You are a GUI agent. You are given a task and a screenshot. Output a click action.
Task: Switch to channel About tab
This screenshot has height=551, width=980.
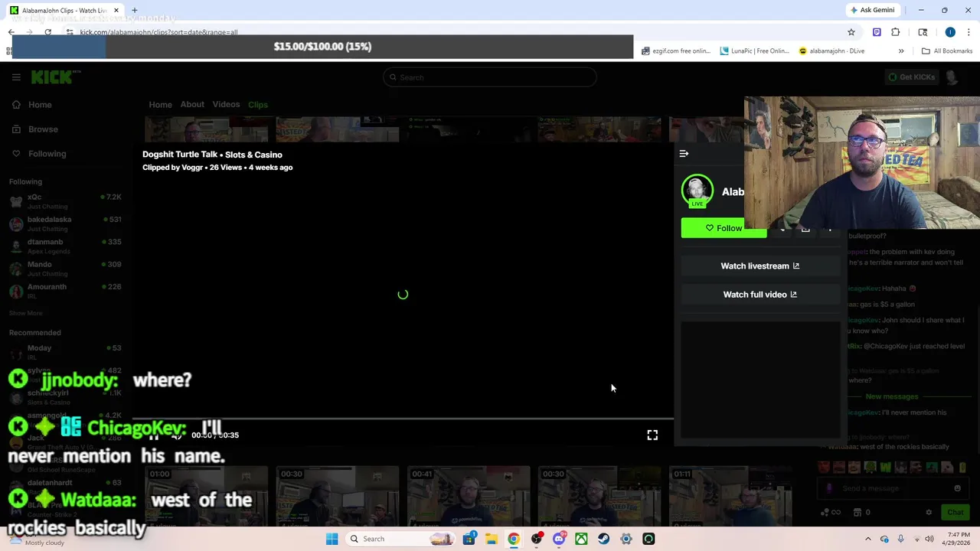pos(192,105)
